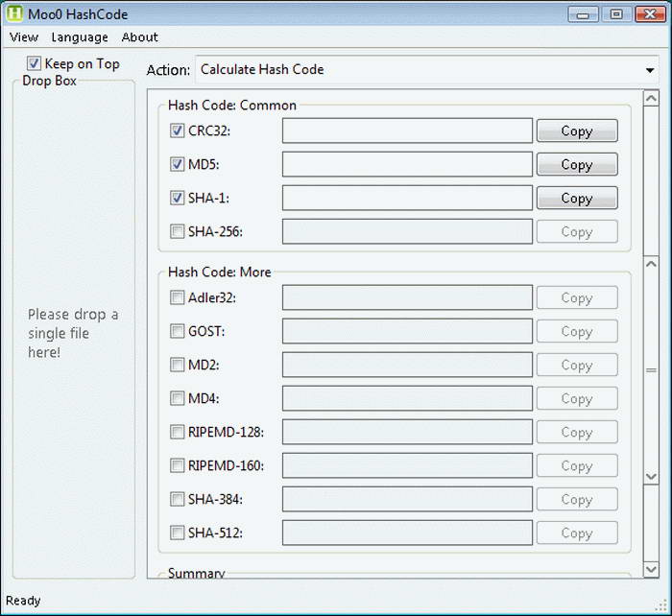Copy the CRC32 hash value
This screenshot has width=672, height=616.
point(577,130)
